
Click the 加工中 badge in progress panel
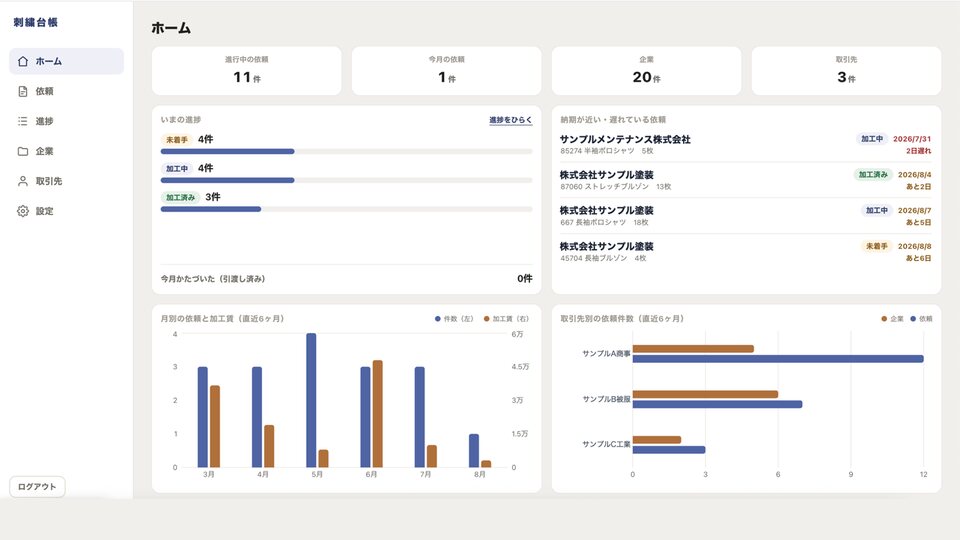click(x=177, y=168)
